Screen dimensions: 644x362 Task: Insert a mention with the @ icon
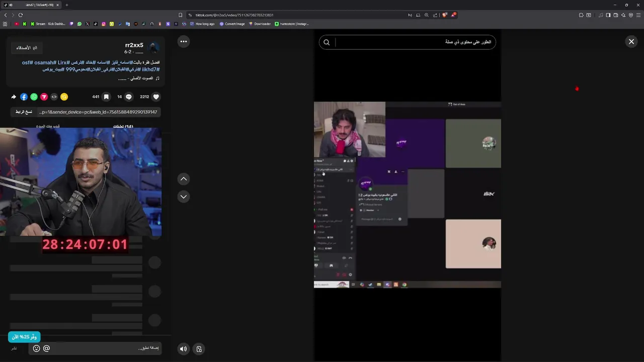coord(46,348)
